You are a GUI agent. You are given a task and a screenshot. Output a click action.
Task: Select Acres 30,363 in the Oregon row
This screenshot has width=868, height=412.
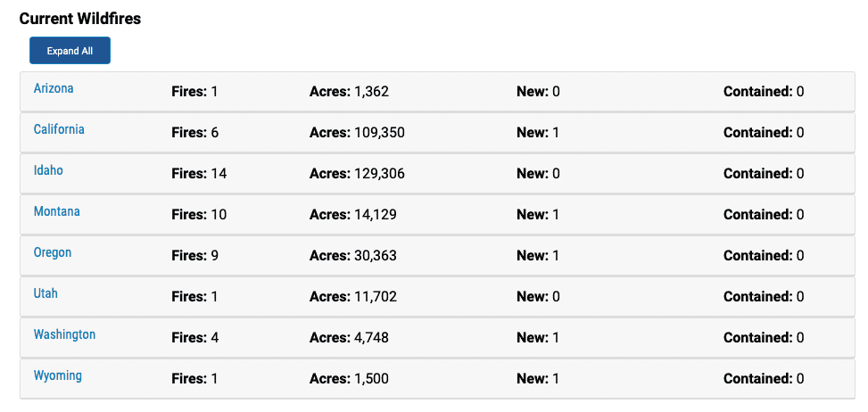(x=353, y=256)
